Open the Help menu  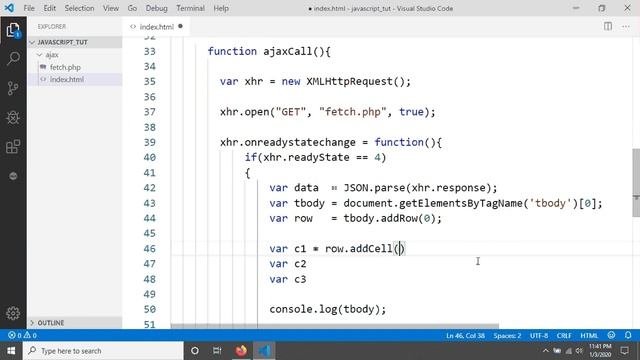coord(221,8)
